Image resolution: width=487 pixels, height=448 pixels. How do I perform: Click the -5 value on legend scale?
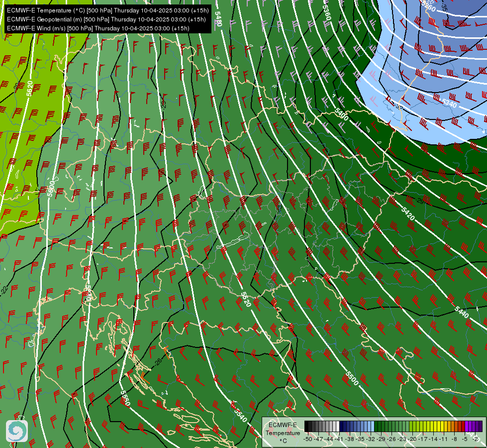pos(465,440)
